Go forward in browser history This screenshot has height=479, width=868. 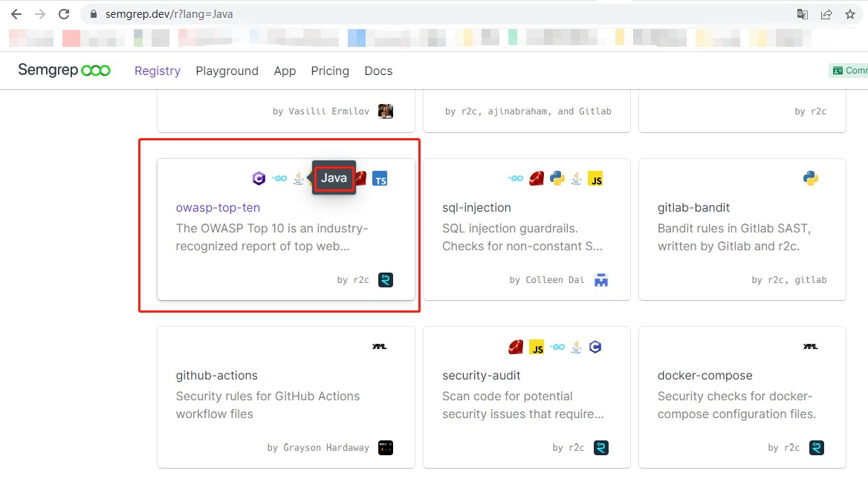click(x=40, y=14)
